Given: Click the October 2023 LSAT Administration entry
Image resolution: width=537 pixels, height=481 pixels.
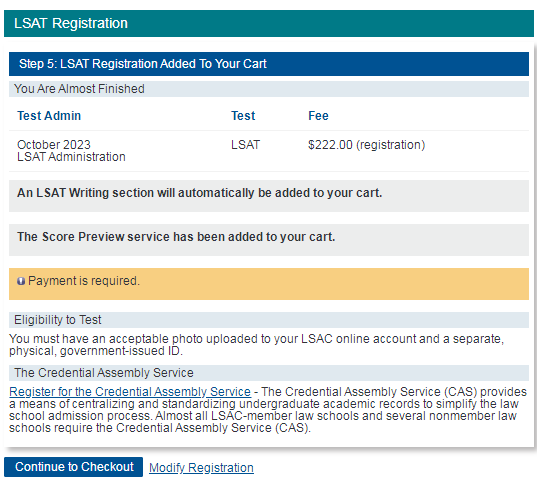Looking at the screenshot, I should (x=71, y=151).
